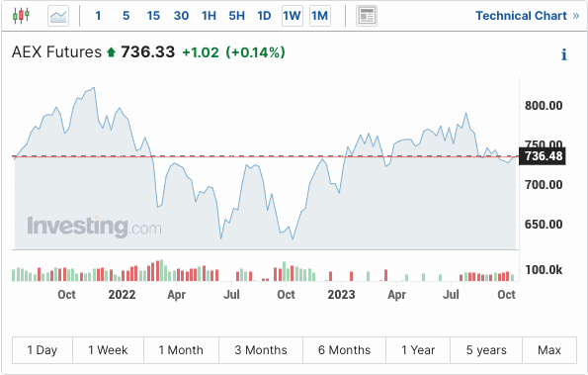Click the 736.33 price value
This screenshot has width=588, height=375.
pos(148,51)
